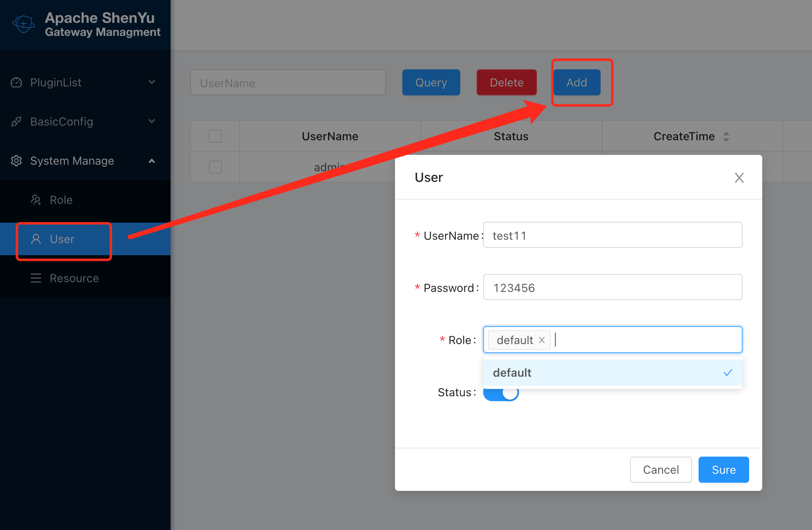Close the User dialog with X icon

(x=739, y=178)
